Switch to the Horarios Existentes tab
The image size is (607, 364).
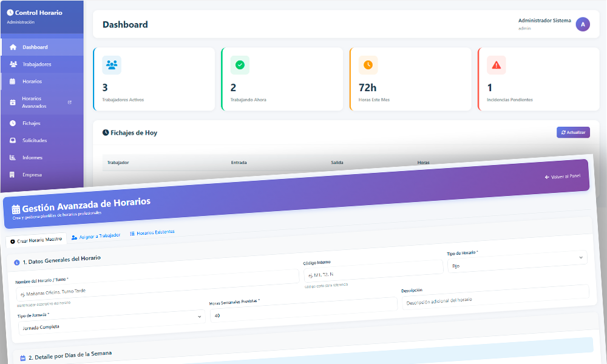tap(153, 232)
